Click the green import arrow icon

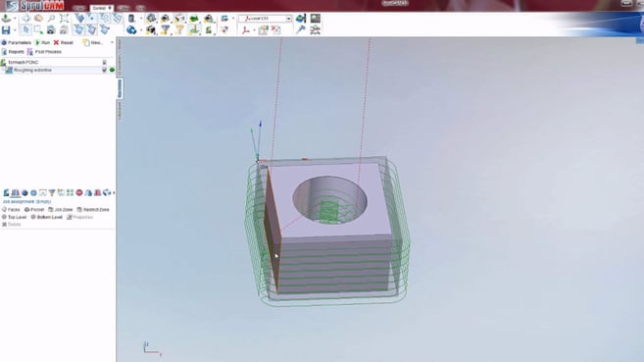(x=6, y=18)
